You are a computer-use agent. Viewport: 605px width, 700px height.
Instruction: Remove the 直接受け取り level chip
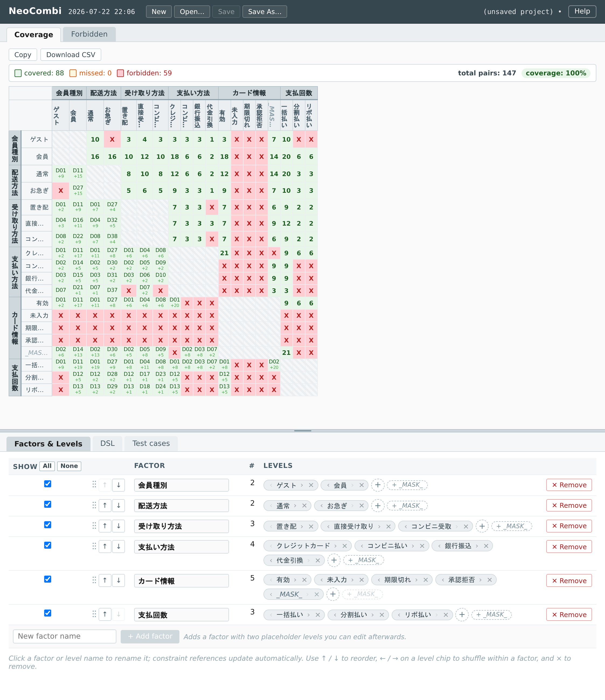point(388,526)
